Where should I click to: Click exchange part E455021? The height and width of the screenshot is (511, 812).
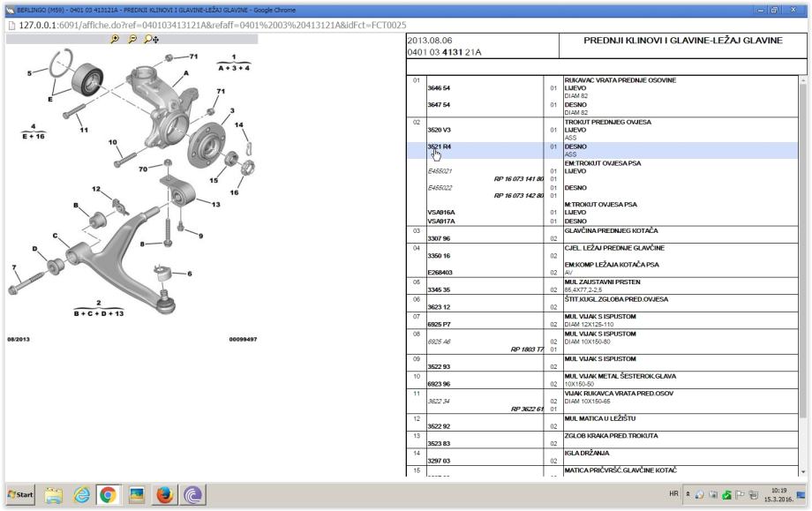(x=440, y=171)
